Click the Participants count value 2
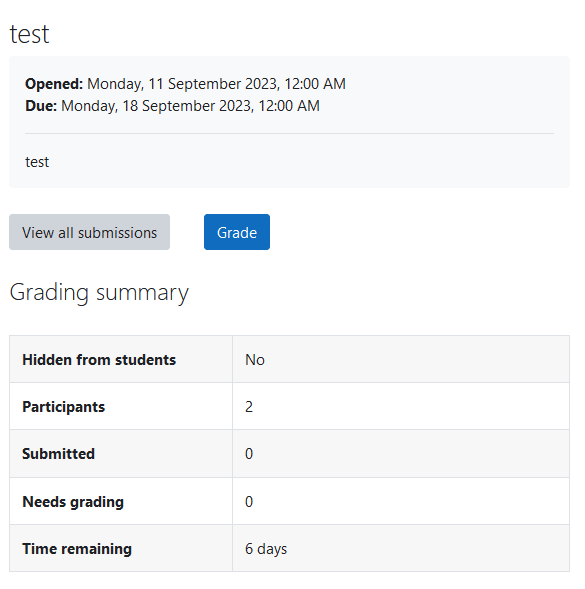Image resolution: width=585 pixels, height=589 pixels. point(249,407)
